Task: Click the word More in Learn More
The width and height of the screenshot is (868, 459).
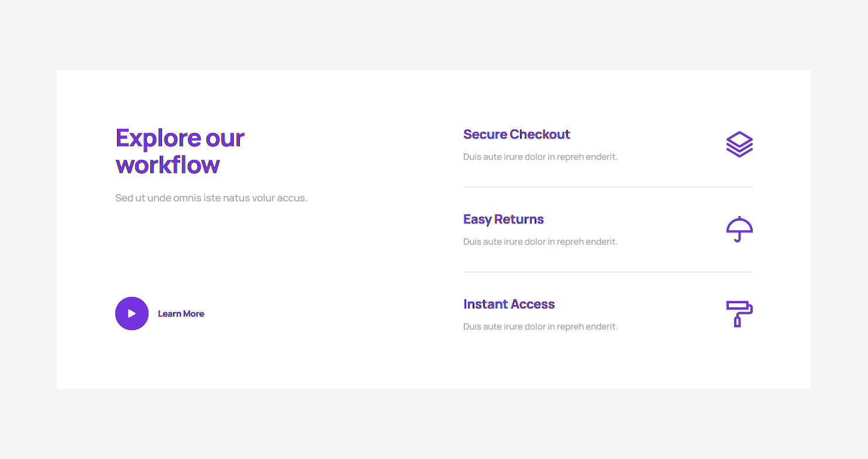Action: (x=194, y=314)
